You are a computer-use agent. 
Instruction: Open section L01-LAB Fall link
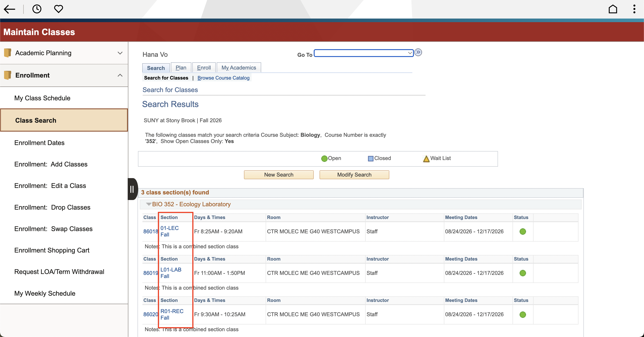point(171,273)
